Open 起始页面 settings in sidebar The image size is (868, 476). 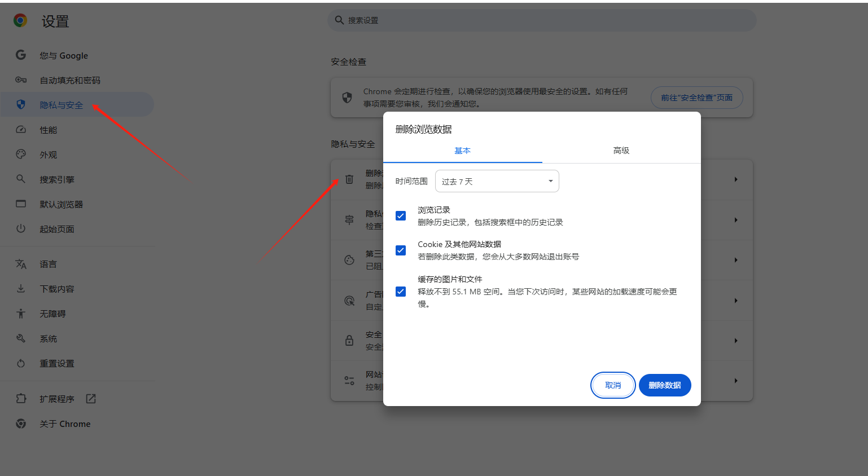pyautogui.click(x=57, y=229)
